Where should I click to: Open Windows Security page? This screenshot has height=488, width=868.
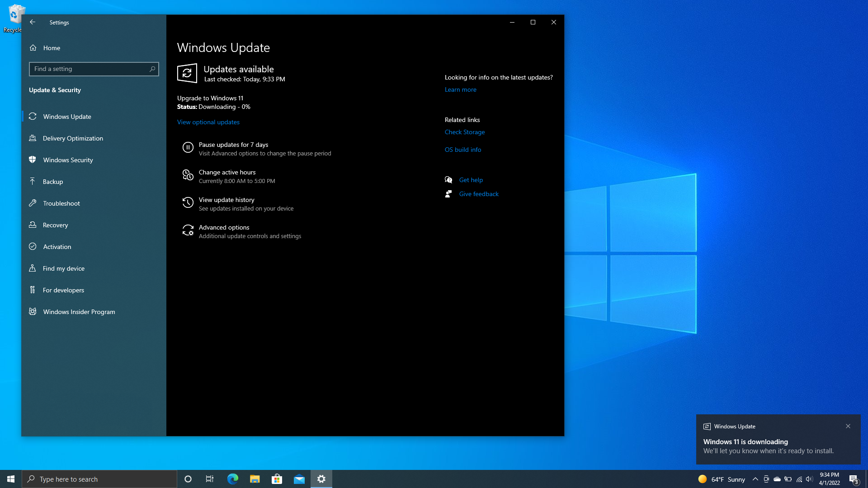(x=94, y=160)
